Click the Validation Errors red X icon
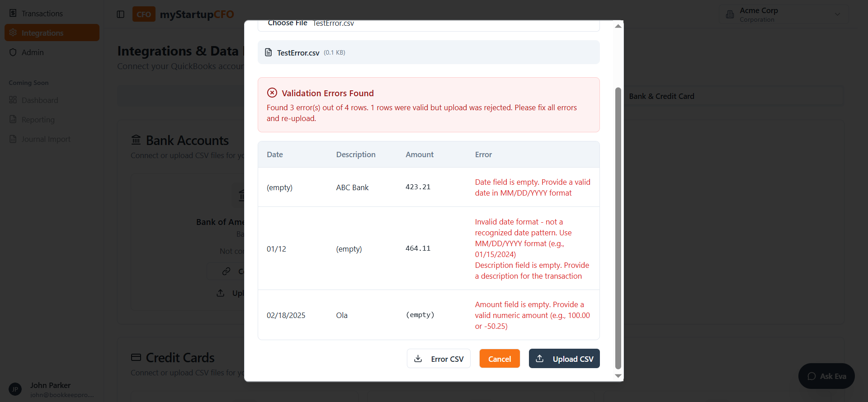 pyautogui.click(x=272, y=93)
